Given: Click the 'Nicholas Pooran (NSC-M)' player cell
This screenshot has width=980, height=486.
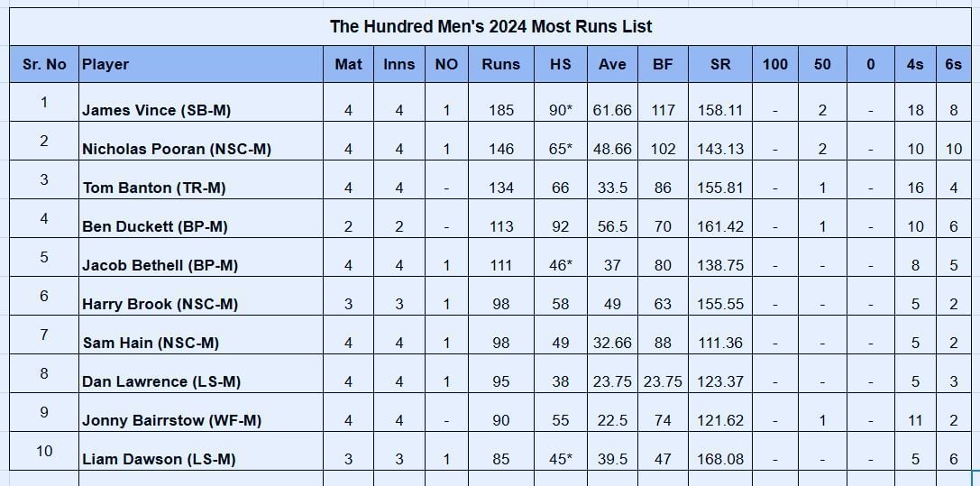Looking at the screenshot, I should pos(176,149).
